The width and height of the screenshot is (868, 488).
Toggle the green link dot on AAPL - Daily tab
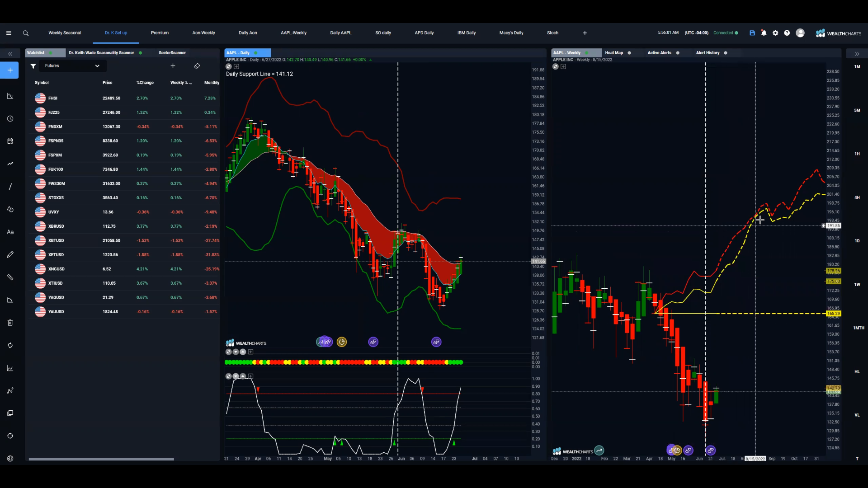pyautogui.click(x=255, y=53)
